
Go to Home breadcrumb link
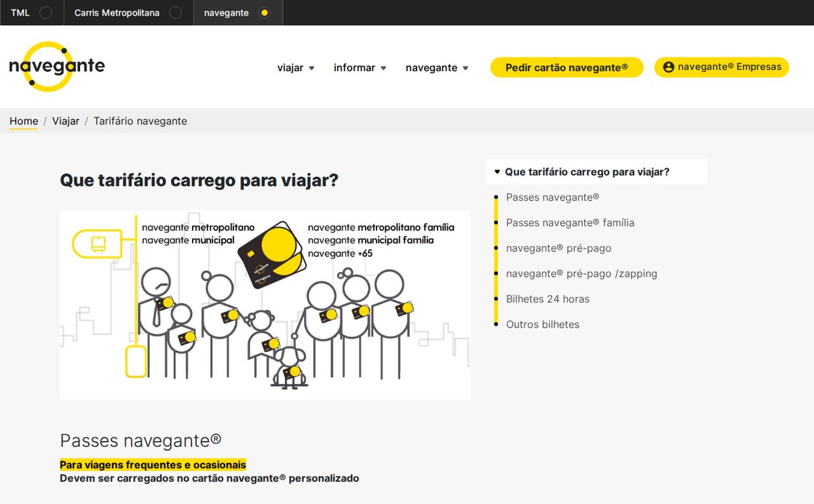24,121
